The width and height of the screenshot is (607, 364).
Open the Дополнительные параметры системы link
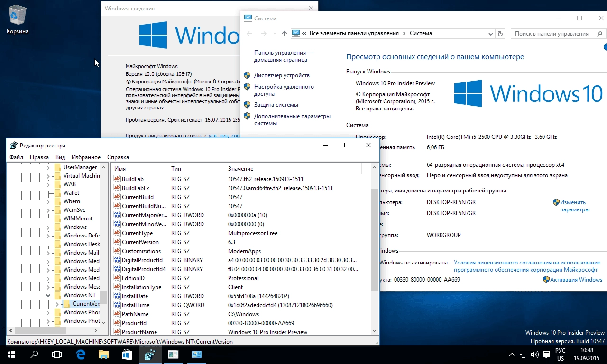tap(292, 119)
